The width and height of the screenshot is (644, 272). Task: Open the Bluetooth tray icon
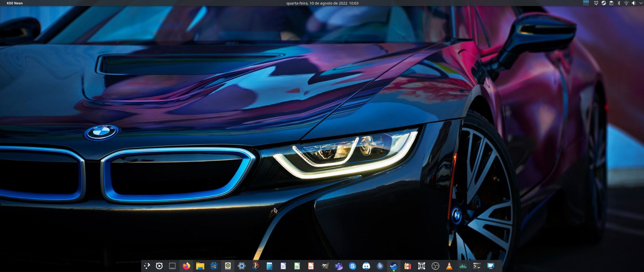[619, 3]
